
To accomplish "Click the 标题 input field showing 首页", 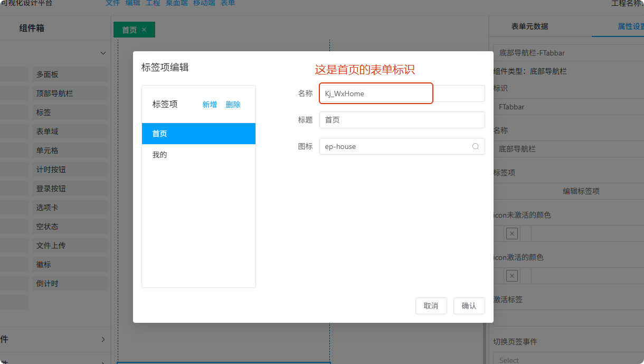I will click(x=402, y=120).
